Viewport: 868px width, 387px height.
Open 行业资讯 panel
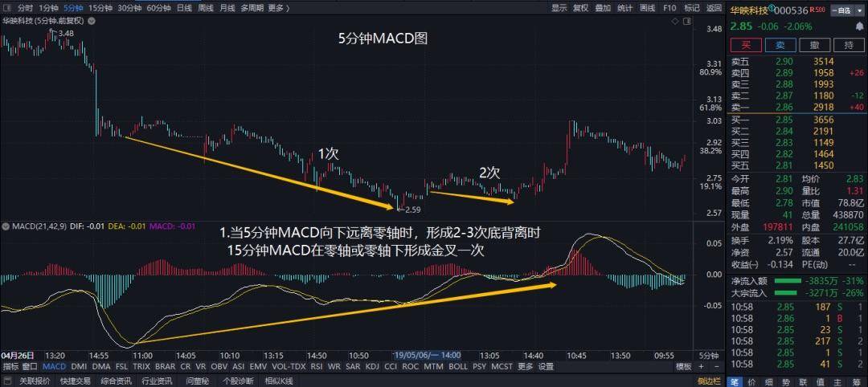(158, 381)
